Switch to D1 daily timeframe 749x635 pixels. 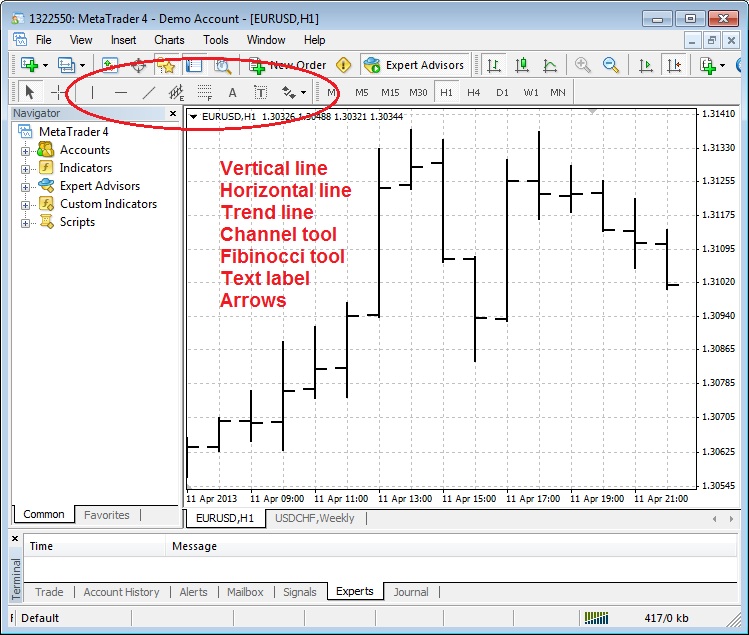502,93
